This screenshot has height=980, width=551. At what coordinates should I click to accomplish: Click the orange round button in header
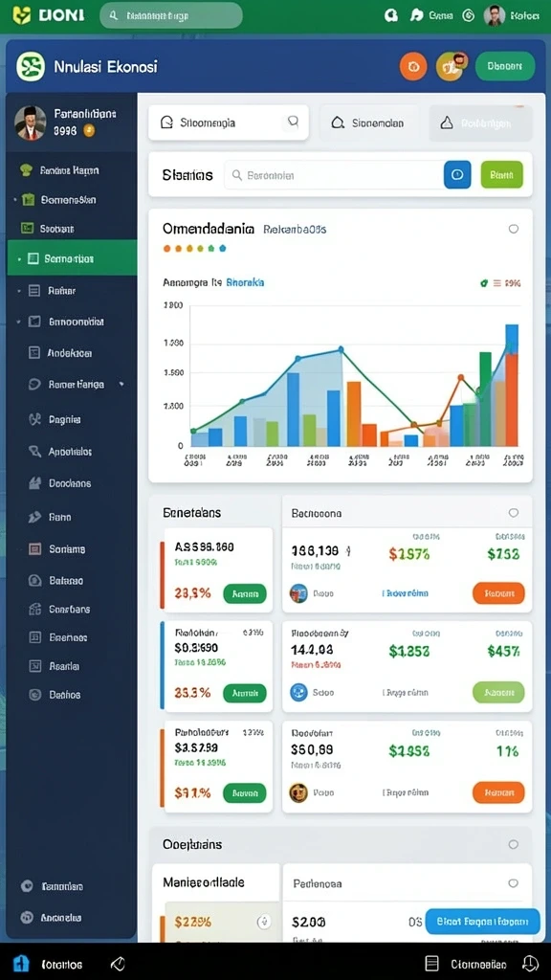(x=413, y=66)
